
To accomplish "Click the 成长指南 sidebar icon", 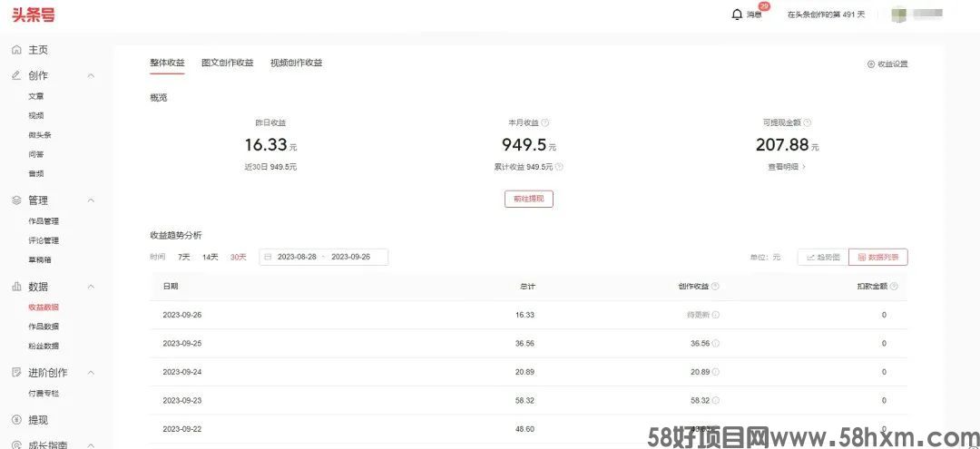I will [x=17, y=444].
